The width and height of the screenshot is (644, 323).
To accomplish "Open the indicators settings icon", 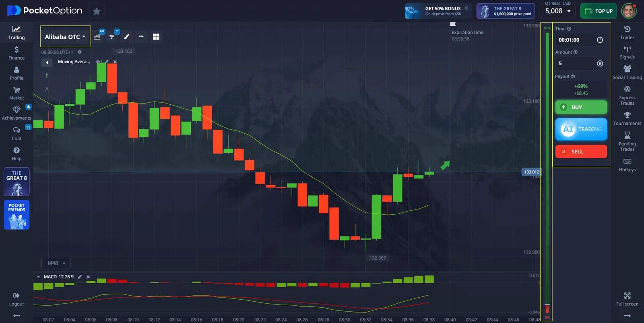I will pos(112,37).
